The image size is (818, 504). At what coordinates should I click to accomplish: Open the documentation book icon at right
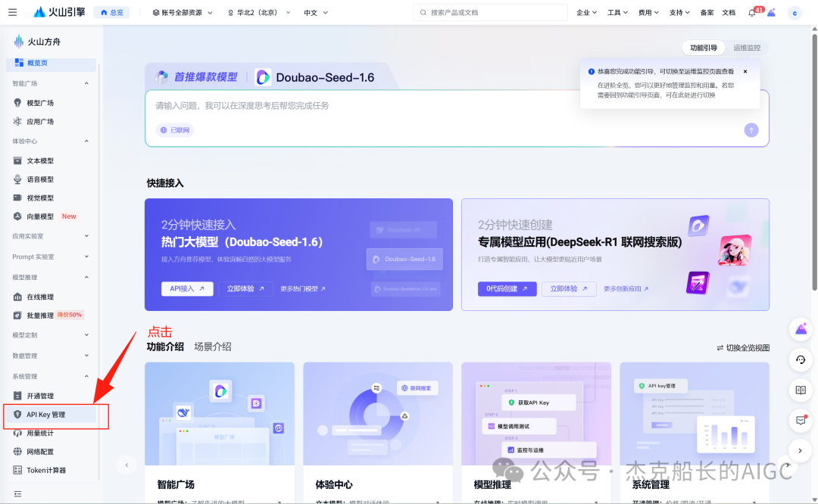pyautogui.click(x=801, y=390)
